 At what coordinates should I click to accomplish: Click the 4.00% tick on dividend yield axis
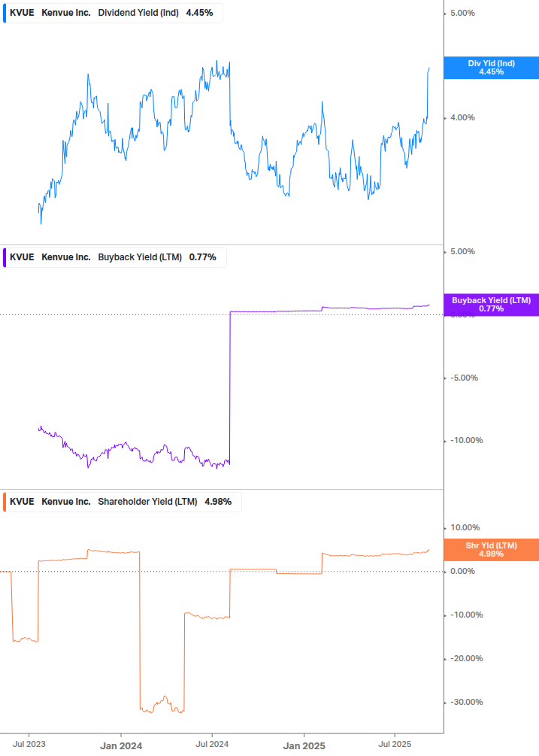click(462, 117)
